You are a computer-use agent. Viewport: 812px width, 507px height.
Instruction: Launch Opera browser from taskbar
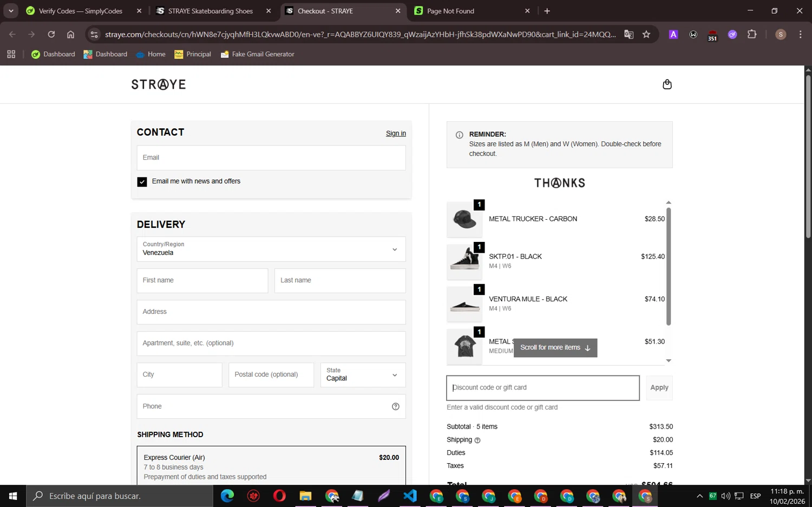coord(279,496)
